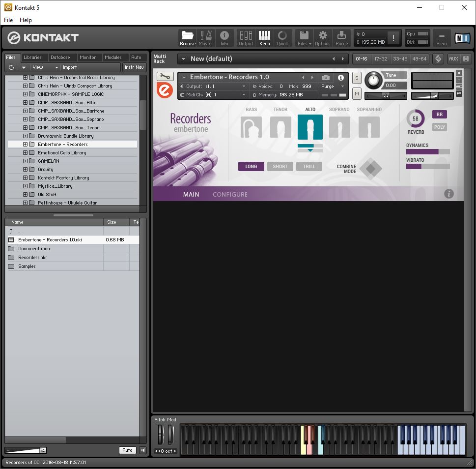476x469 pixels.
Task: Adjust the DYNAMICS slider
Action: pyautogui.click(x=428, y=151)
